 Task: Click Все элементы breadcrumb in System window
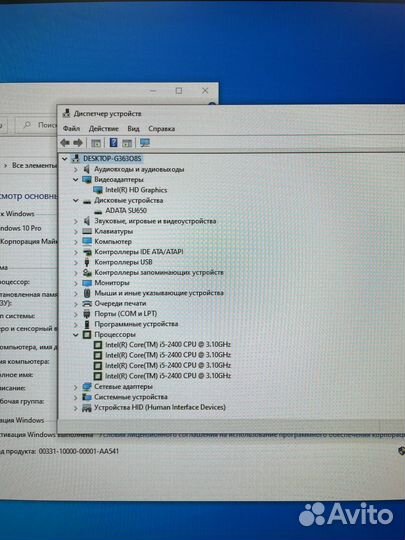point(34,166)
